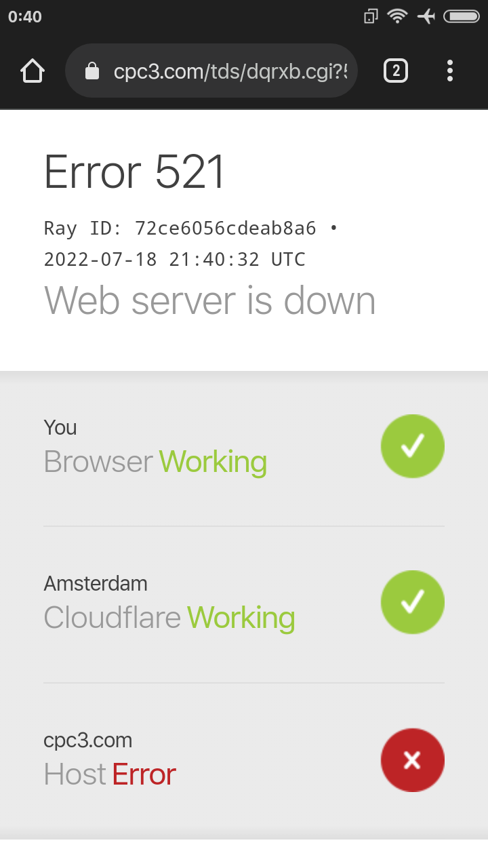
Task: Select the Error 521 heading
Action: (x=134, y=171)
